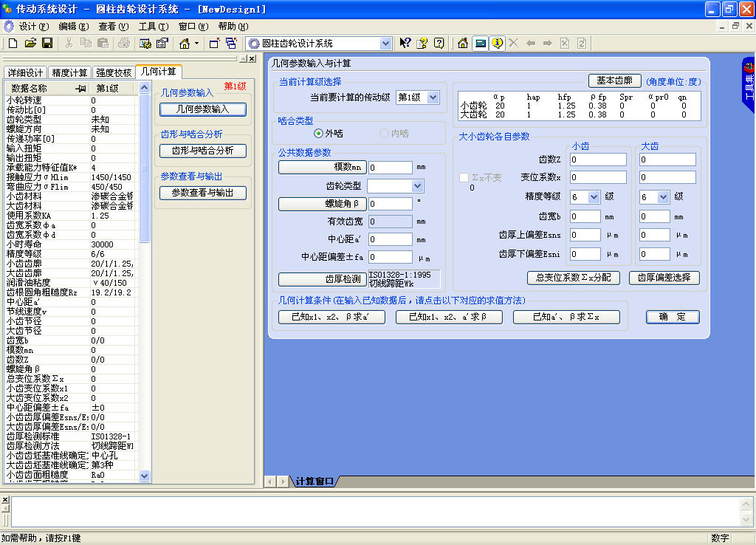Click the 几何参数输入 button
The height and width of the screenshot is (545, 756).
click(x=202, y=109)
